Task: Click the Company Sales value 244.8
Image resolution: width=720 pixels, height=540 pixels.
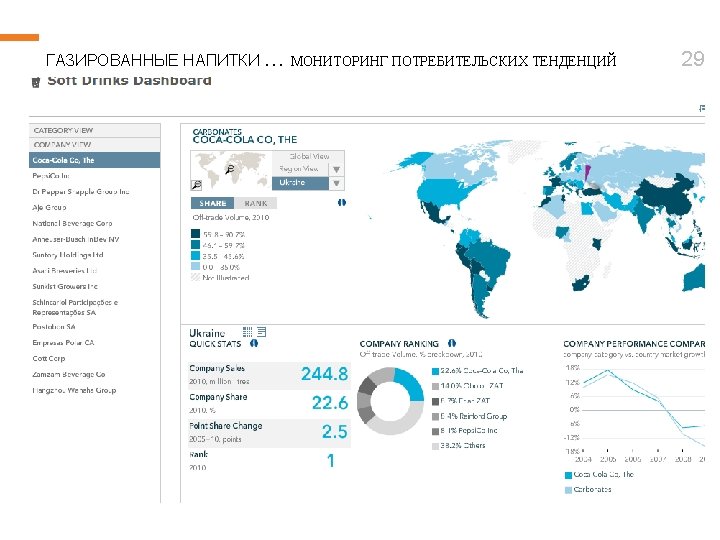Action: (x=325, y=374)
